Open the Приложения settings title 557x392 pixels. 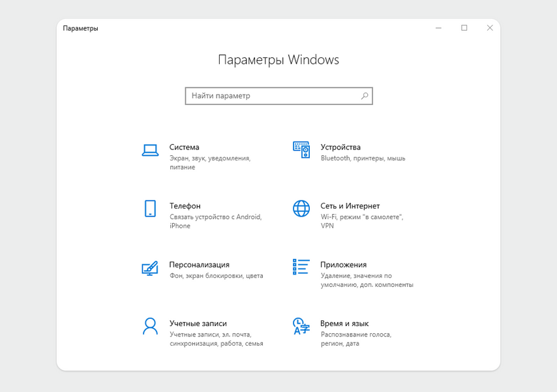[344, 265]
